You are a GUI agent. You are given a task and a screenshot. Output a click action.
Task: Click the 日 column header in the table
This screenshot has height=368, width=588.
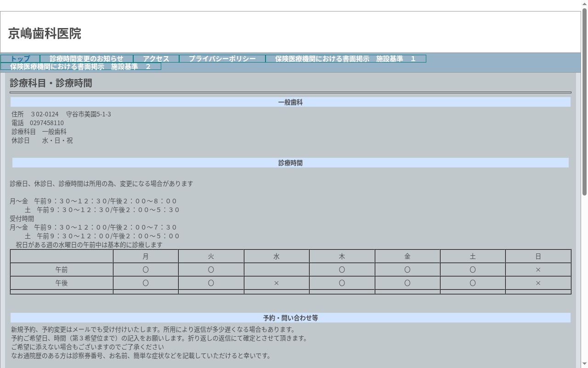538,256
